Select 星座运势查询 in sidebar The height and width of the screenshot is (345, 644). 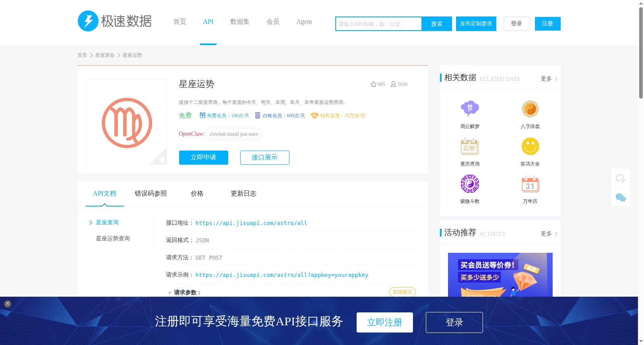(113, 238)
